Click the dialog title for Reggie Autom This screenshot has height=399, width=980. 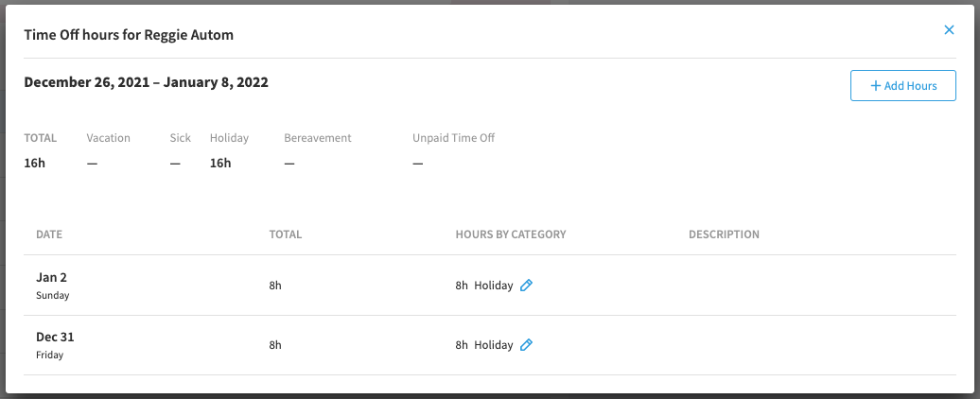click(x=129, y=35)
